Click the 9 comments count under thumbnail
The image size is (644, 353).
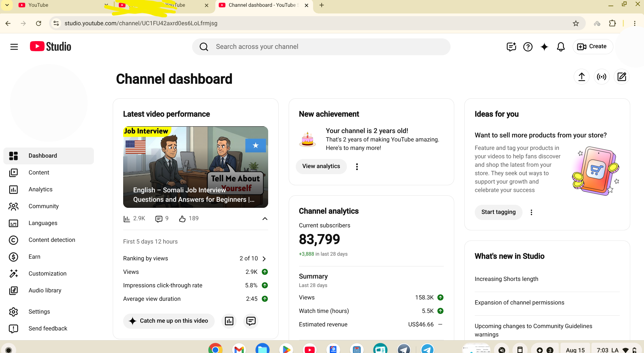coord(162,219)
